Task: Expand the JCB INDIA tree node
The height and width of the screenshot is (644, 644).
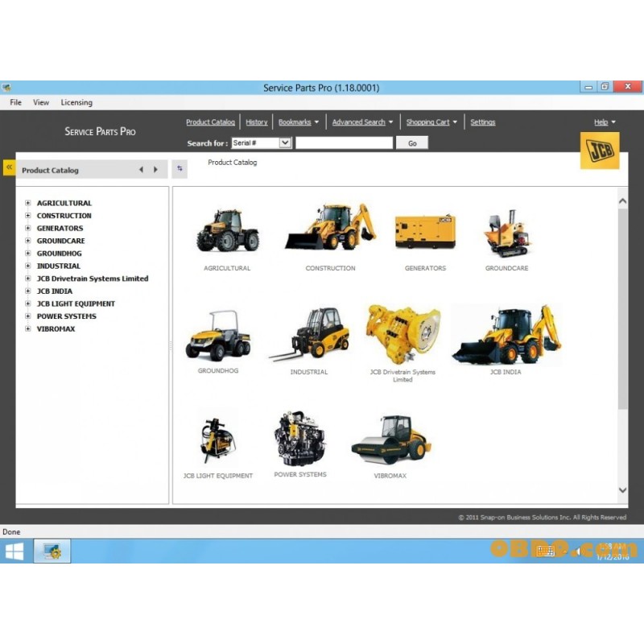Action: (28, 291)
